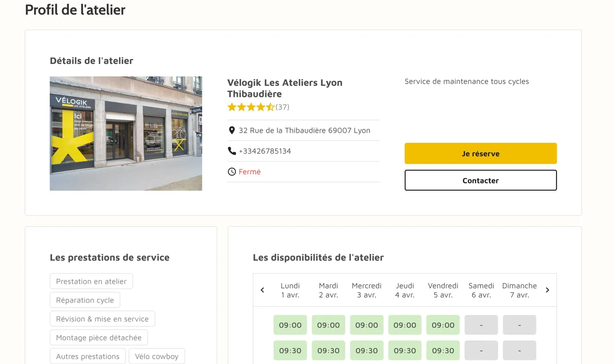614x364 pixels.
Task: Book the 09:00 slot on Vendredi 5 avr.
Action: [443, 325]
